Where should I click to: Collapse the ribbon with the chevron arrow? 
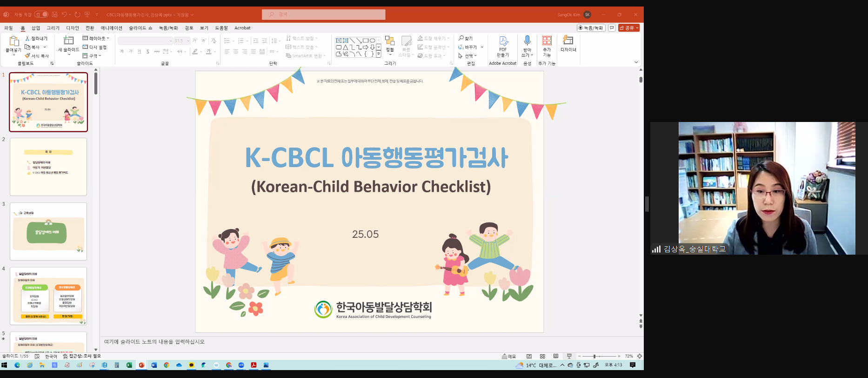pyautogui.click(x=636, y=62)
